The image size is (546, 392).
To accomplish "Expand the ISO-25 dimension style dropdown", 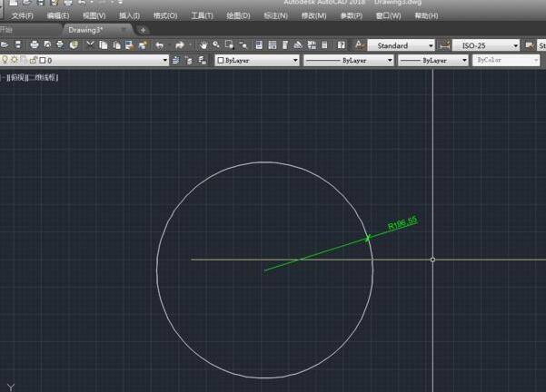I will [516, 44].
